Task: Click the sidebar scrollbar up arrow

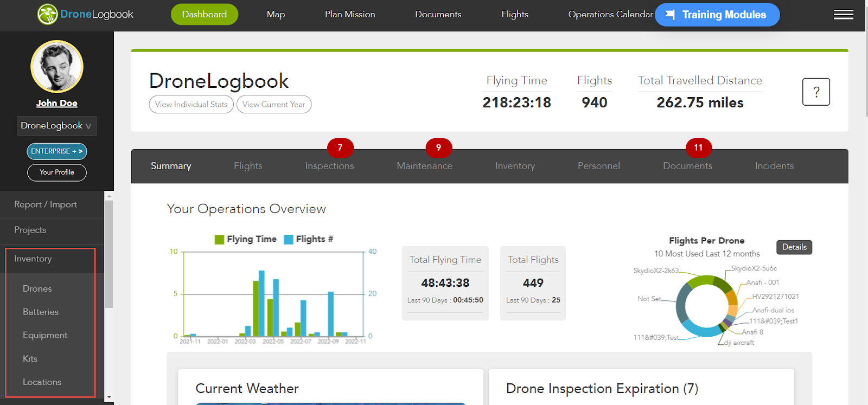Action: coord(109,196)
